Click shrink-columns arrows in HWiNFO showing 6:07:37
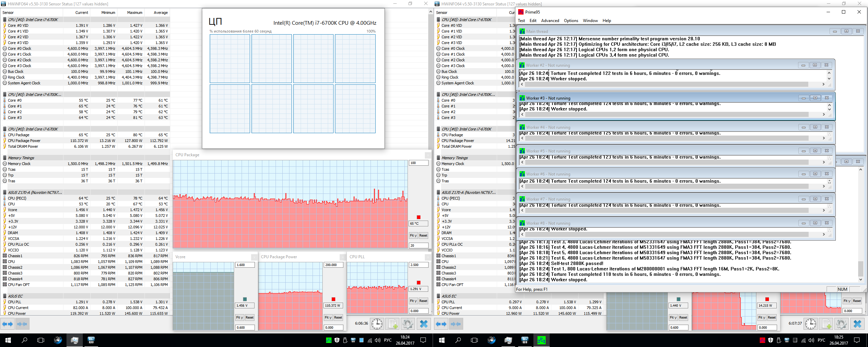 (456, 324)
